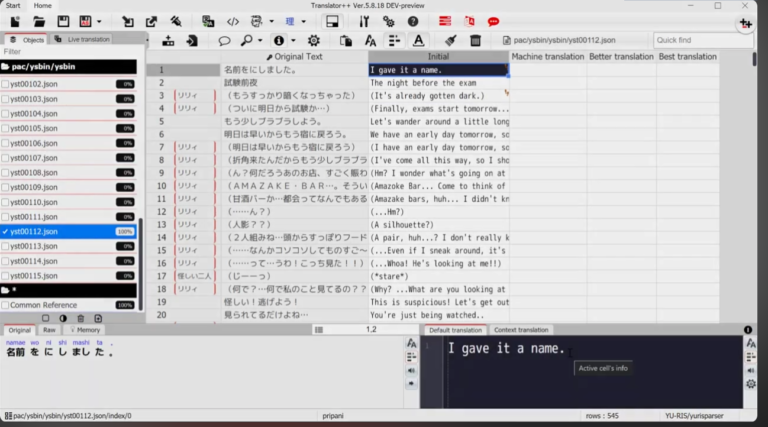Click the code view </> icon
Image resolution: width=768 pixels, height=427 pixels.
pos(232,21)
